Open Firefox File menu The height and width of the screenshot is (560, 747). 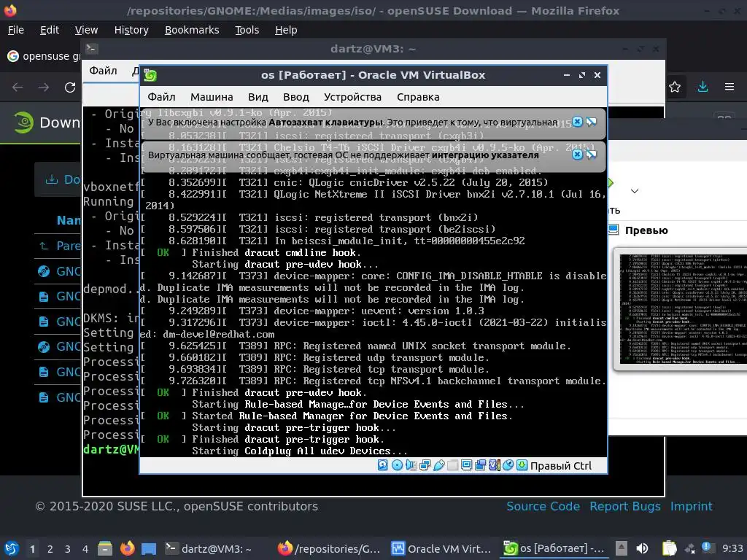coord(16,30)
